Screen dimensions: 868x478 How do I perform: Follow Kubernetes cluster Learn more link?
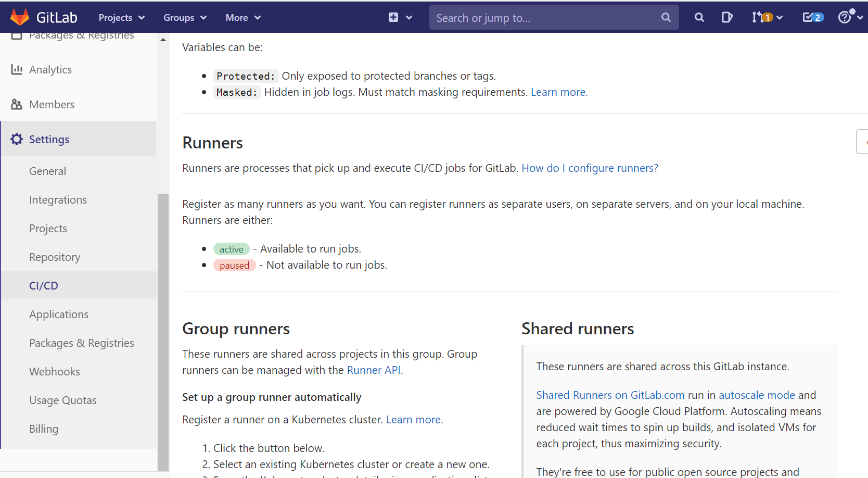tap(414, 420)
